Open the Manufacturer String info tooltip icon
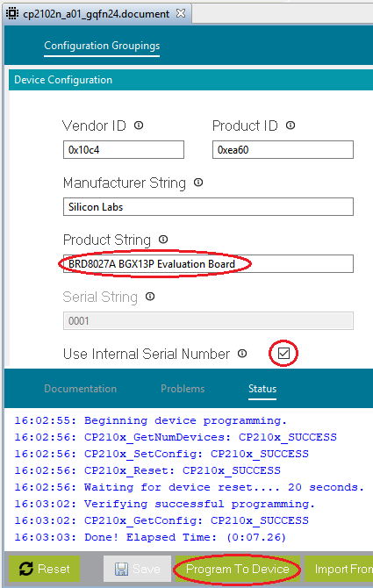 coord(198,183)
